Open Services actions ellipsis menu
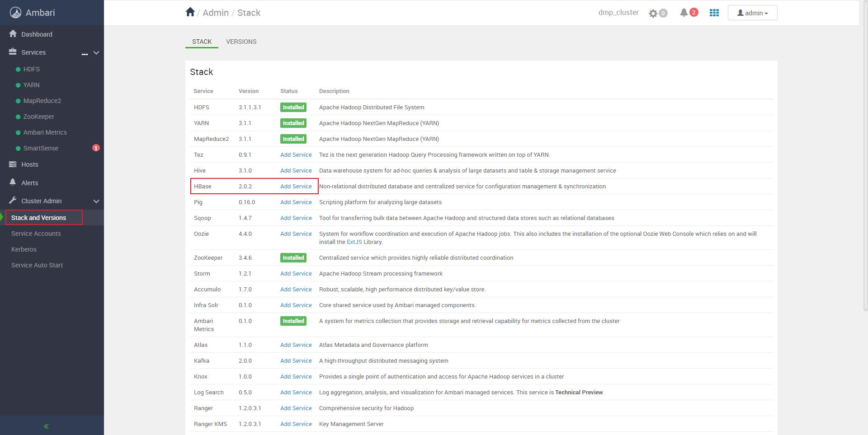Image resolution: width=868 pixels, height=435 pixels. [85, 53]
